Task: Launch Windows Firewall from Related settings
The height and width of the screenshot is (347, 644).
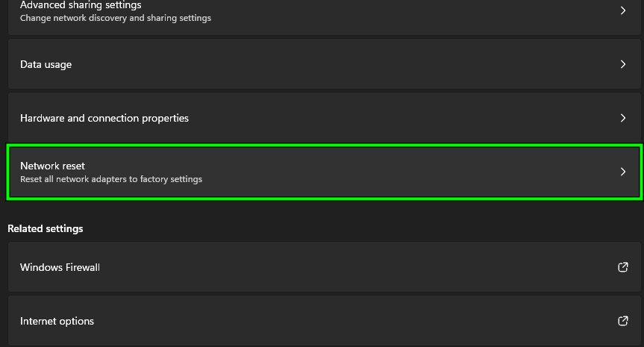Action: [60, 267]
